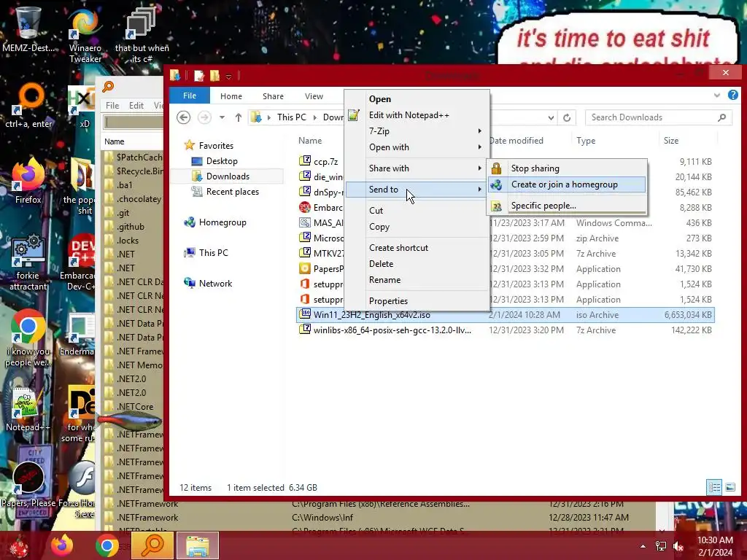Select Network in navigation pane
The height and width of the screenshot is (560, 747).
tap(215, 284)
